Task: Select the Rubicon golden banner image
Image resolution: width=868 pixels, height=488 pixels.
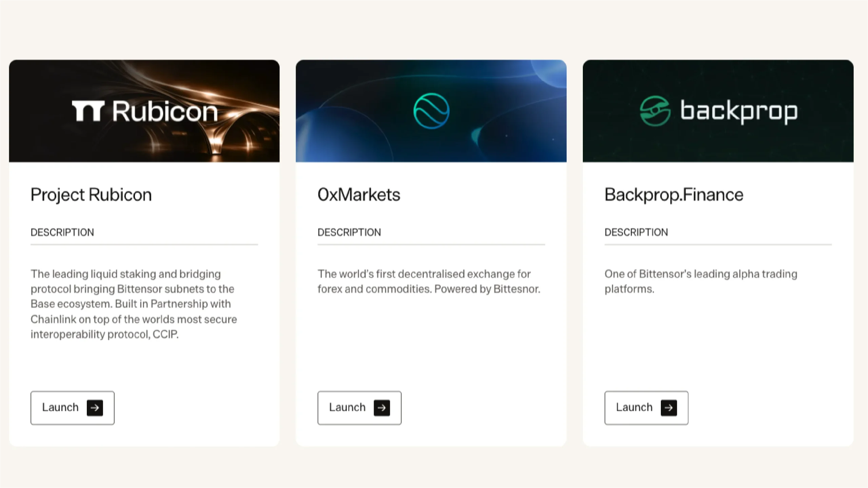Action: pos(144,111)
